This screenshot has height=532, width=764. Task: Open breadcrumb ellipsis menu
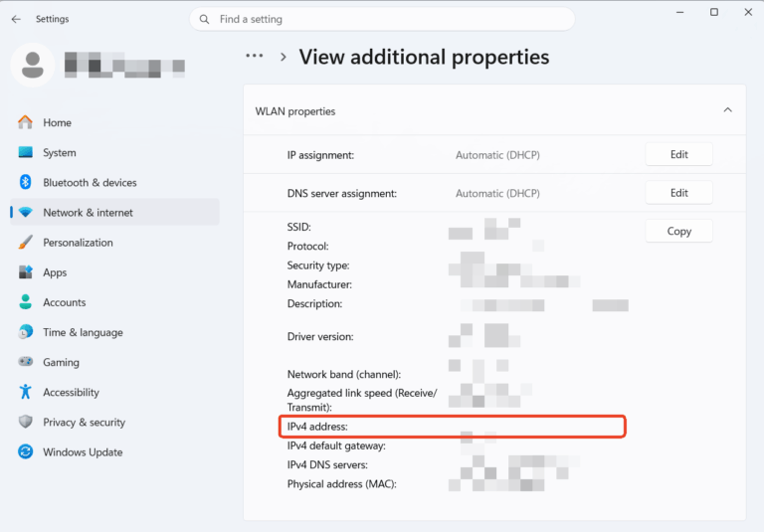255,56
